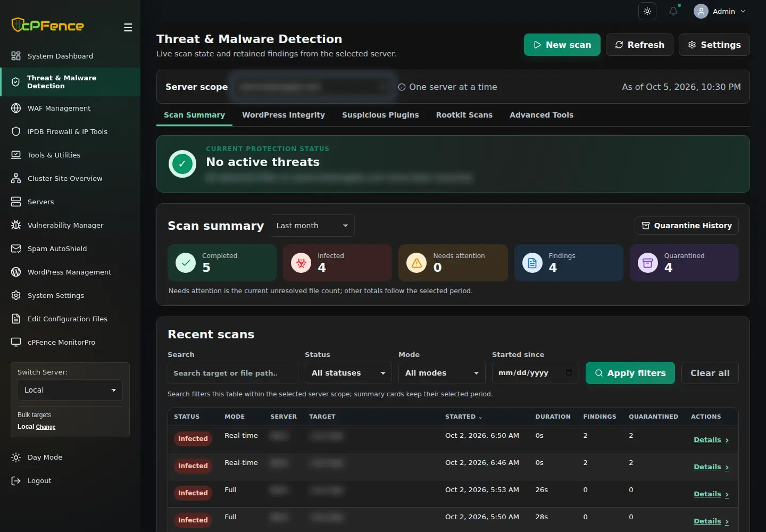
Task: Collapse sidebar with hamburger menu icon
Action: (128, 28)
